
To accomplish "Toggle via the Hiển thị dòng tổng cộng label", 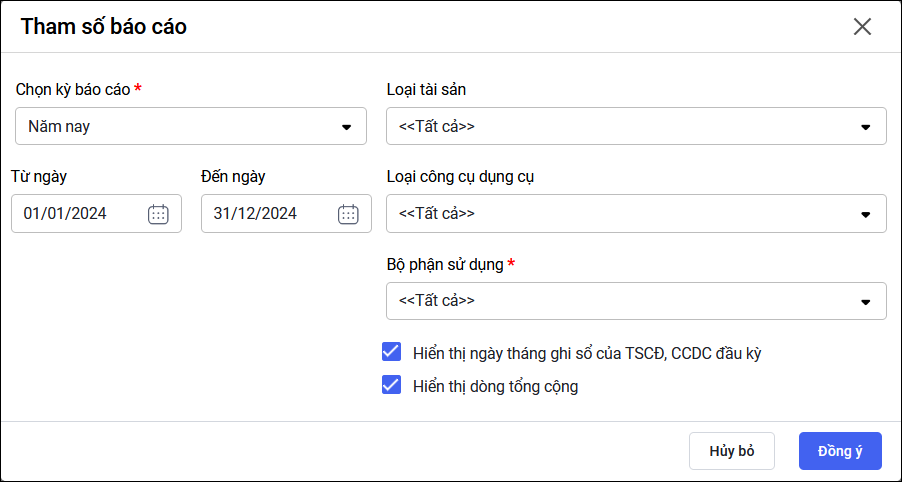I will (x=495, y=386).
